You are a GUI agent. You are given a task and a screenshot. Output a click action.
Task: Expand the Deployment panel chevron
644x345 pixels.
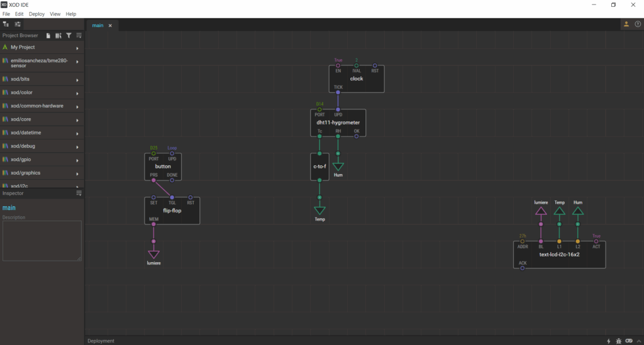[639, 341]
